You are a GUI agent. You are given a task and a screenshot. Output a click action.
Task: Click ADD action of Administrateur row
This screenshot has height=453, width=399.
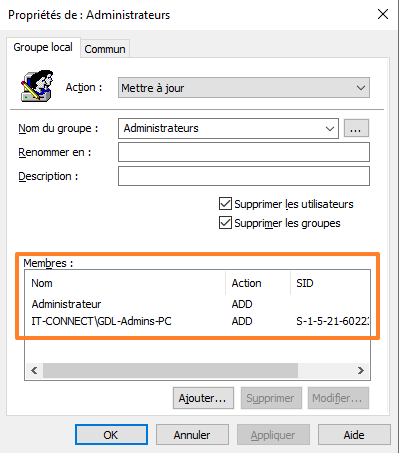tap(242, 304)
